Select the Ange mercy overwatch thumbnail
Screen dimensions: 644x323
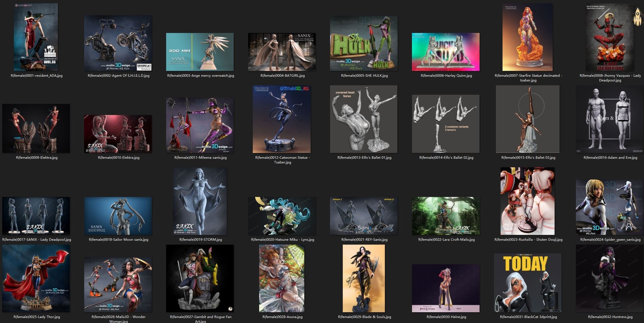click(200, 52)
